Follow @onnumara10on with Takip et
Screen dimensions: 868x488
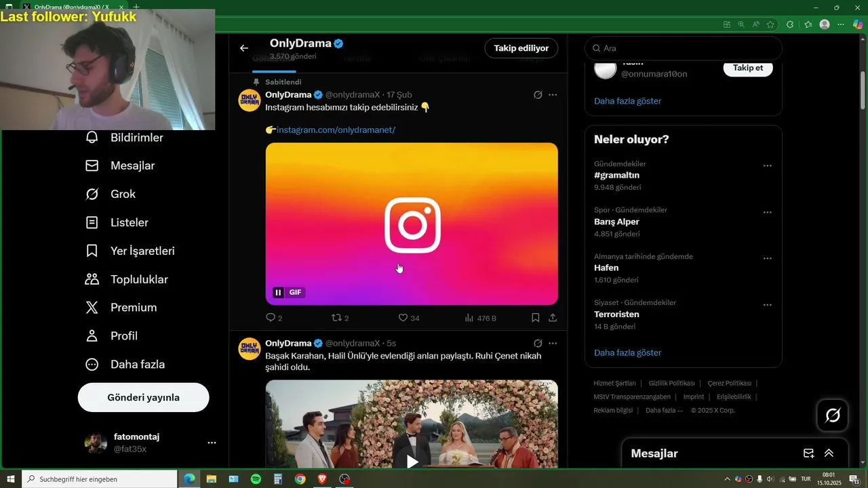748,68
